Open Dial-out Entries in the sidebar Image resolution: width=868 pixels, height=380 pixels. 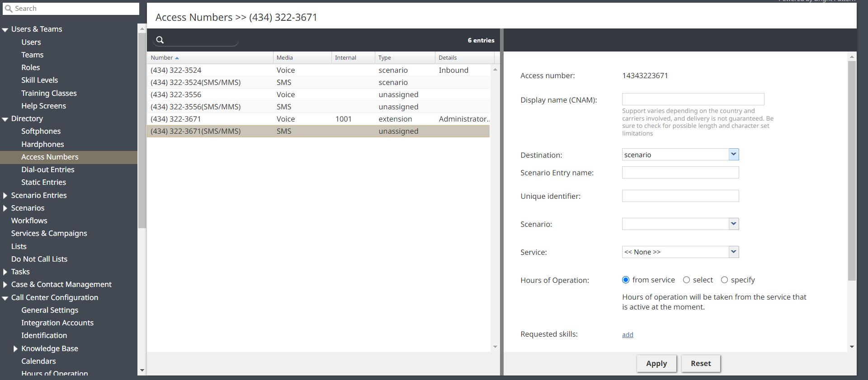(x=48, y=169)
